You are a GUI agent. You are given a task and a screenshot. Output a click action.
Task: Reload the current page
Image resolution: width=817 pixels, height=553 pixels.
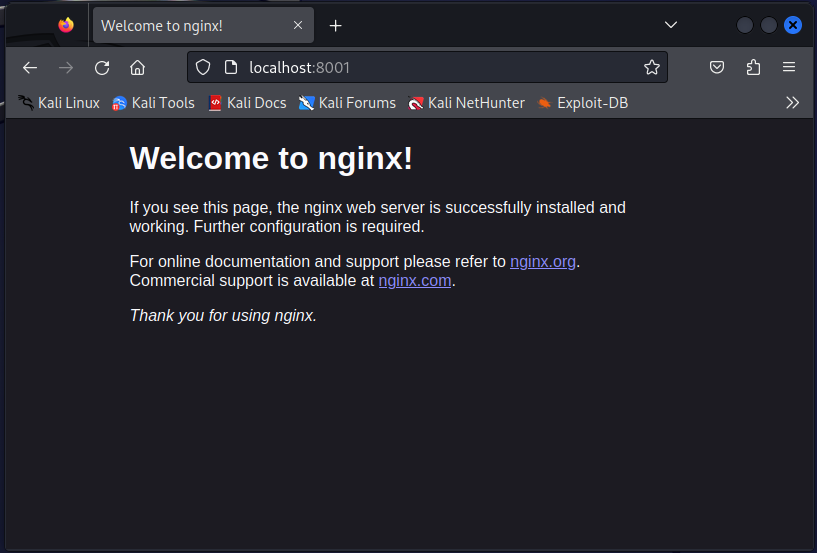tap(102, 68)
